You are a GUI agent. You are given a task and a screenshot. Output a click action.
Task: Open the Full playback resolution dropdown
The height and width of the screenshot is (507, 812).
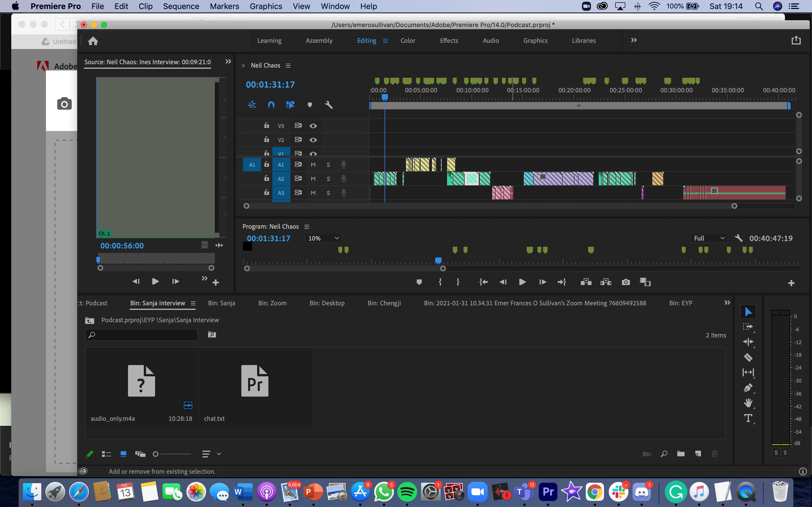point(709,238)
